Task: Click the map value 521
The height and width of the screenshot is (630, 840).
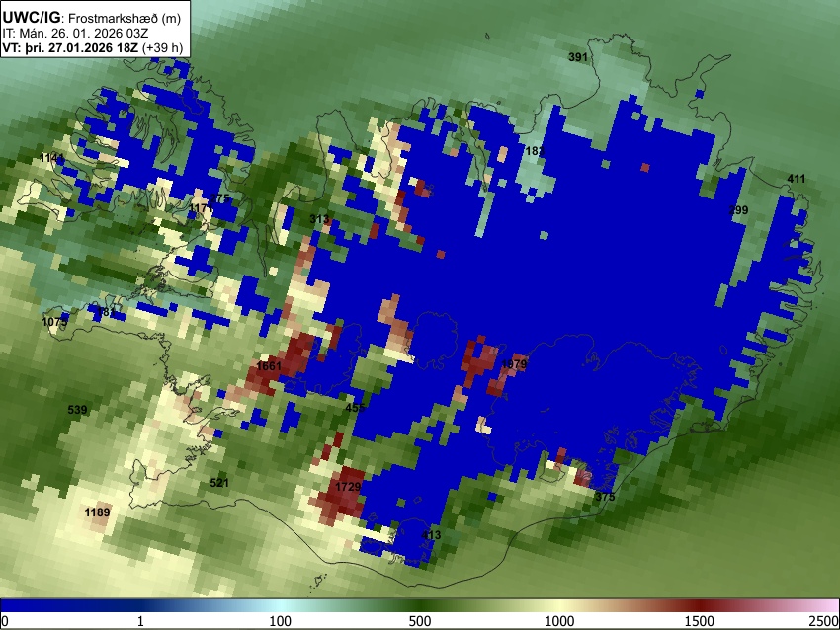Action: pos(219,483)
